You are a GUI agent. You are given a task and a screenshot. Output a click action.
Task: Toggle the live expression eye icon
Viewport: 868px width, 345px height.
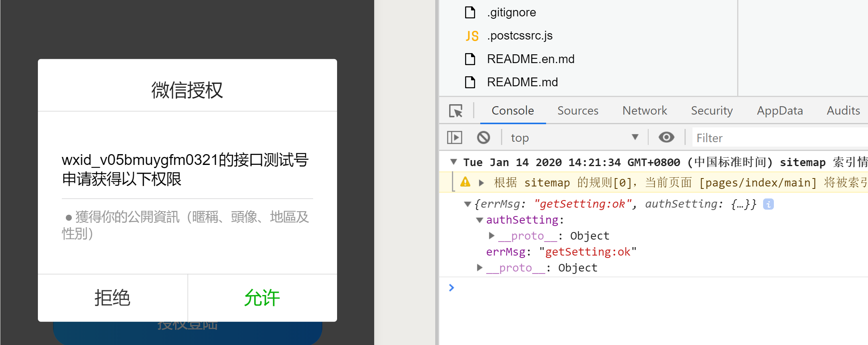pyautogui.click(x=666, y=137)
